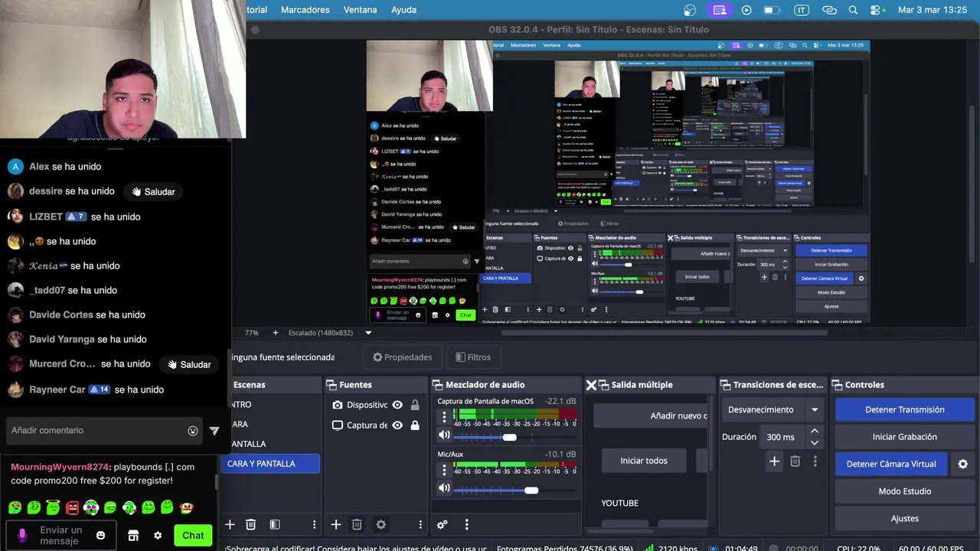Viewport: 980px width, 551px height.
Task: Open Ayuda menu
Action: coord(403,10)
